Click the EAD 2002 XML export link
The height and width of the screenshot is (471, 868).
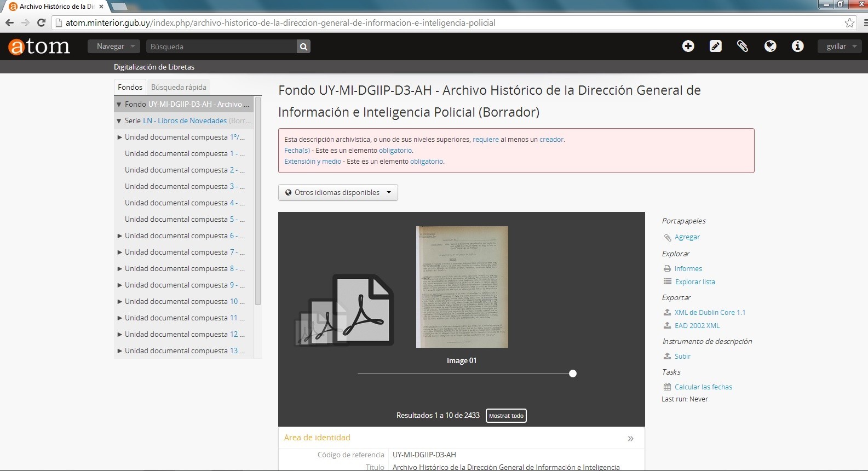pyautogui.click(x=697, y=326)
